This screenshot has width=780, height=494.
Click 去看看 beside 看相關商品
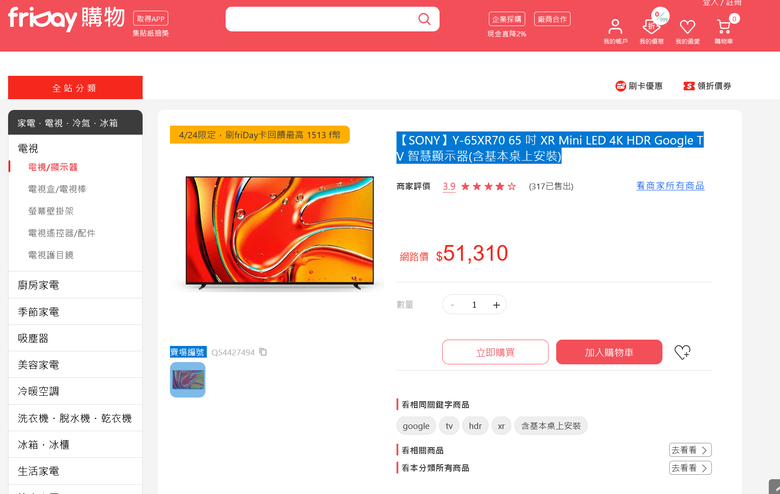[690, 450]
